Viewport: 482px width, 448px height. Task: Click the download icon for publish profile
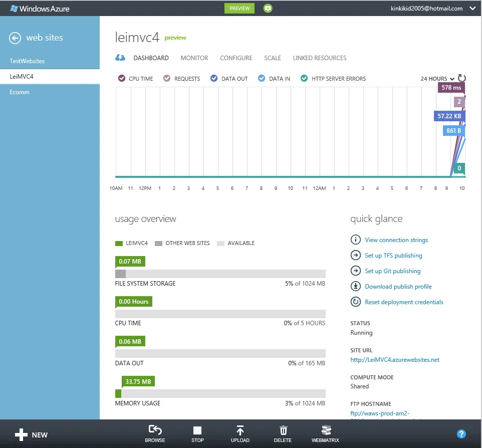(356, 286)
